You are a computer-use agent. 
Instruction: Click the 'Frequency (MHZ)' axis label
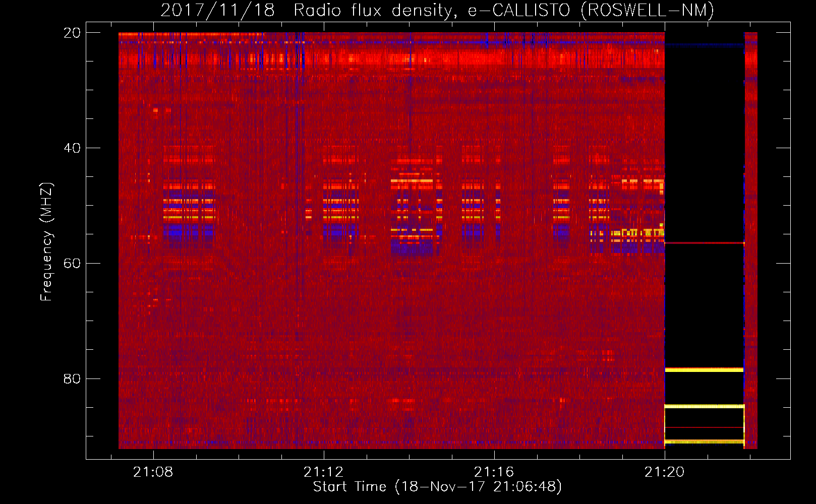click(46, 242)
